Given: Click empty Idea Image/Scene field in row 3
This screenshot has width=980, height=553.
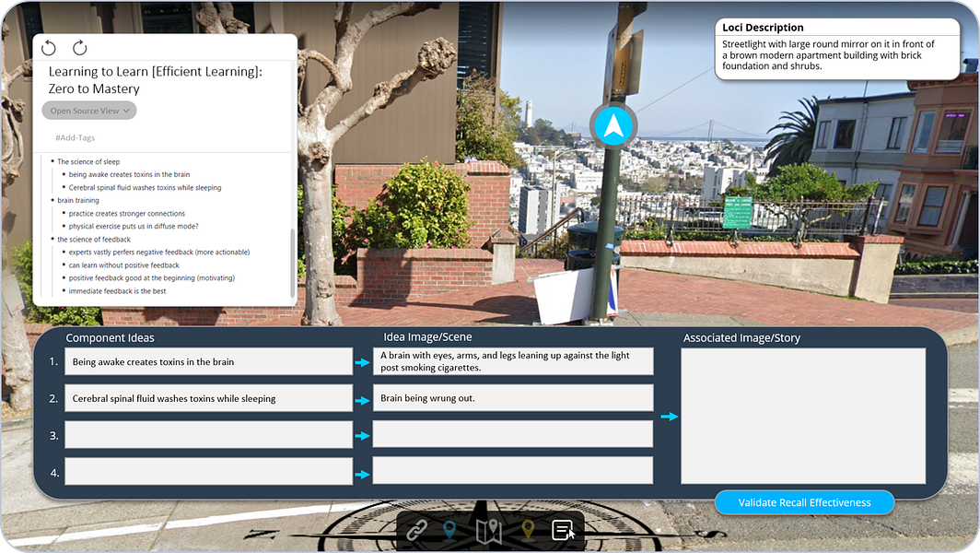Looking at the screenshot, I should coord(513,434).
